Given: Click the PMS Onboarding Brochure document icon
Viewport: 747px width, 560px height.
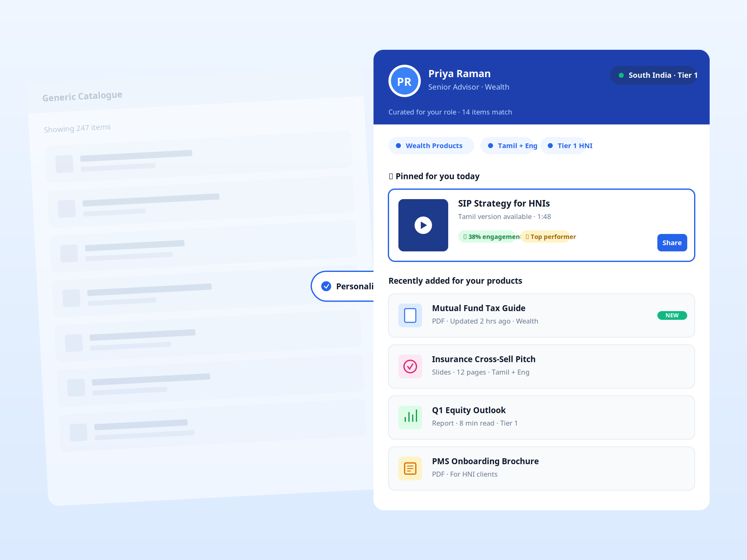Looking at the screenshot, I should pos(410,469).
